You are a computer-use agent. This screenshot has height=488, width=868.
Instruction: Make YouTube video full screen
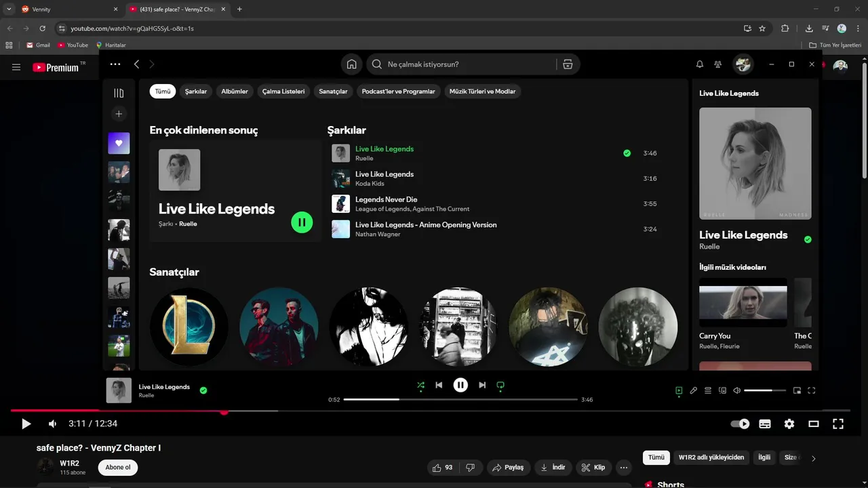click(x=838, y=424)
